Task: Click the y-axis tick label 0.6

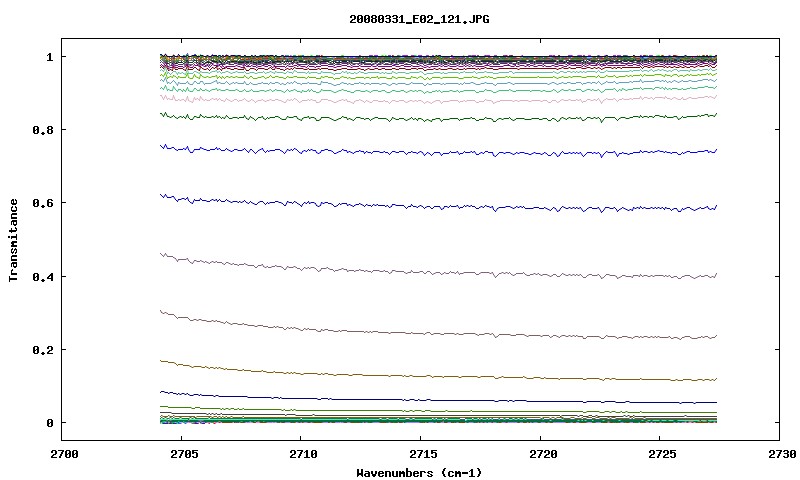Action: click(x=43, y=203)
